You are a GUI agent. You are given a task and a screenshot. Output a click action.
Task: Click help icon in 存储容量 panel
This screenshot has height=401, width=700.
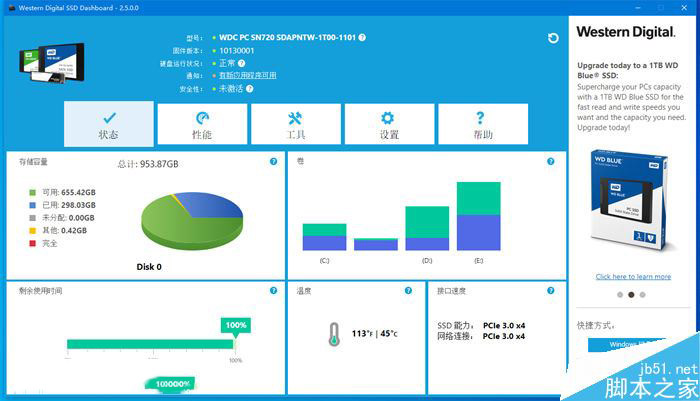(273, 161)
